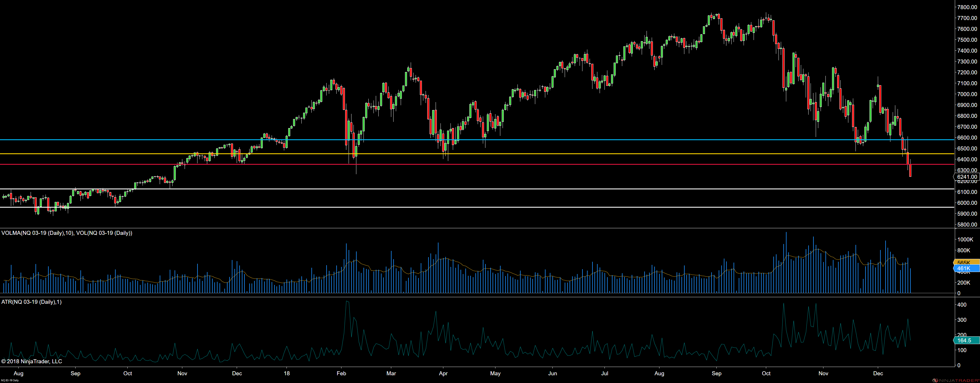The height and width of the screenshot is (383, 980).
Task: Select the VOLMA and VOL indicator label
Action: pyautogui.click(x=67, y=233)
